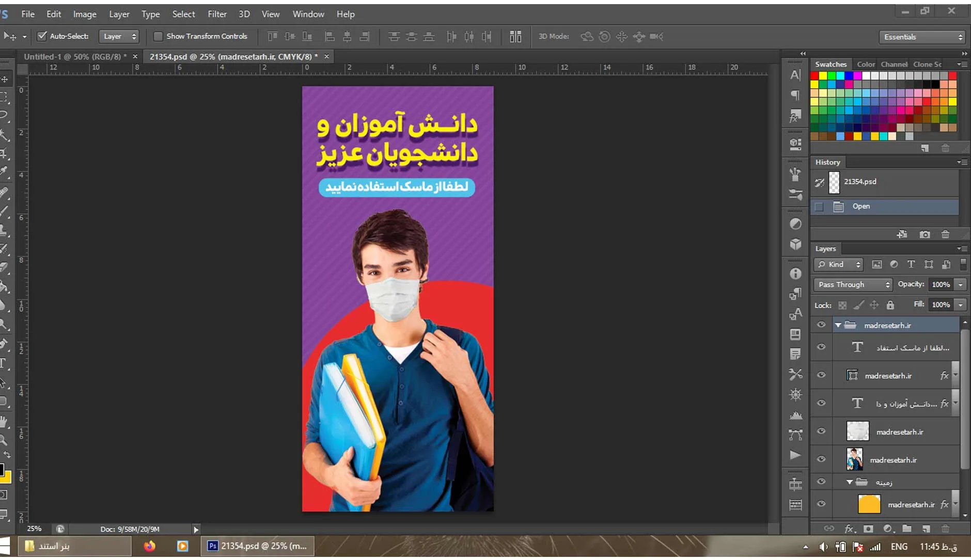Click the 25% zoom level field

click(35, 529)
